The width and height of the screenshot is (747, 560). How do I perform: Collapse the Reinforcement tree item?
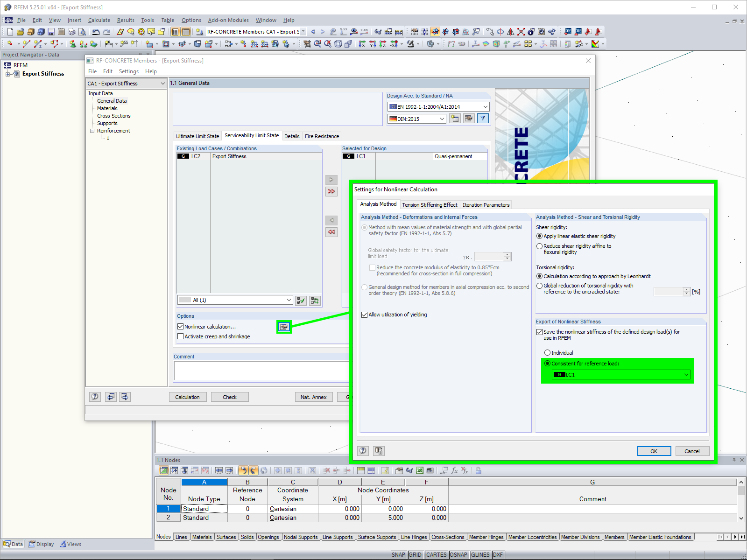pyautogui.click(x=92, y=131)
